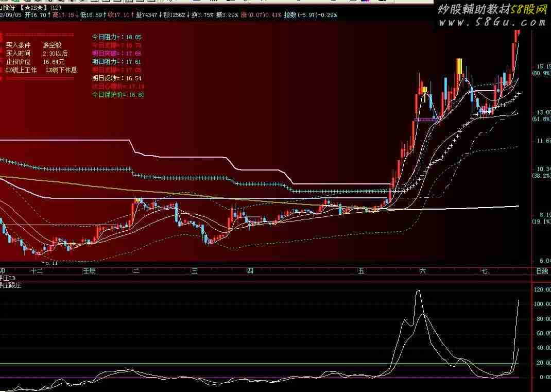This screenshot has height=392, width=551.
Task: Click the 13.00 price axis level
Action: click(x=543, y=112)
